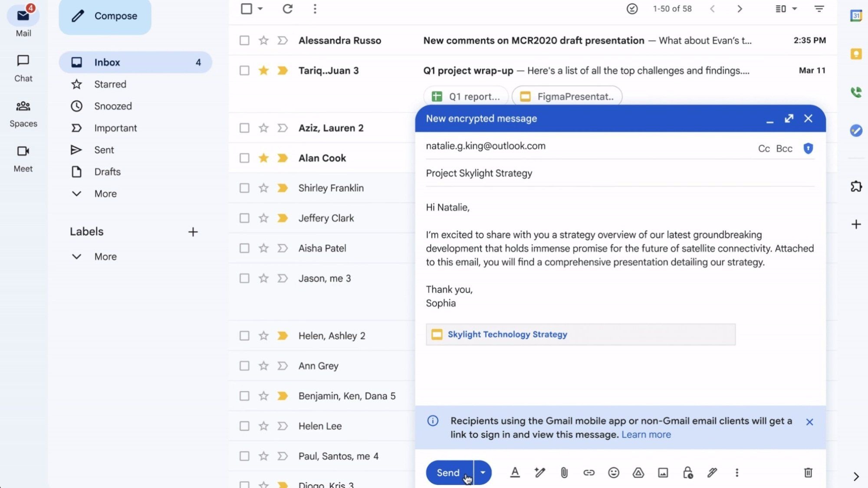Click the attach files paperclip icon
868x488 pixels.
[564, 472]
